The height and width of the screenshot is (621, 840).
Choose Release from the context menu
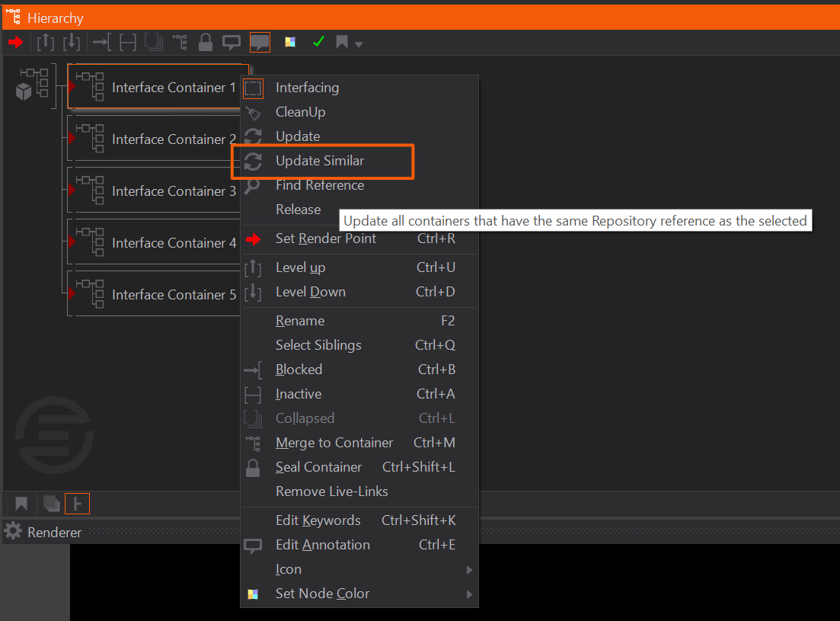359,210
